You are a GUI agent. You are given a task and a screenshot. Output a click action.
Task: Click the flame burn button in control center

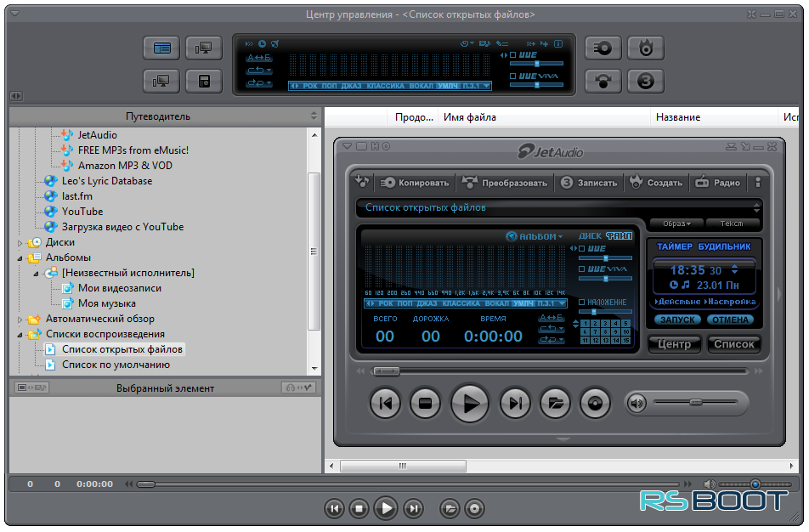click(x=646, y=48)
